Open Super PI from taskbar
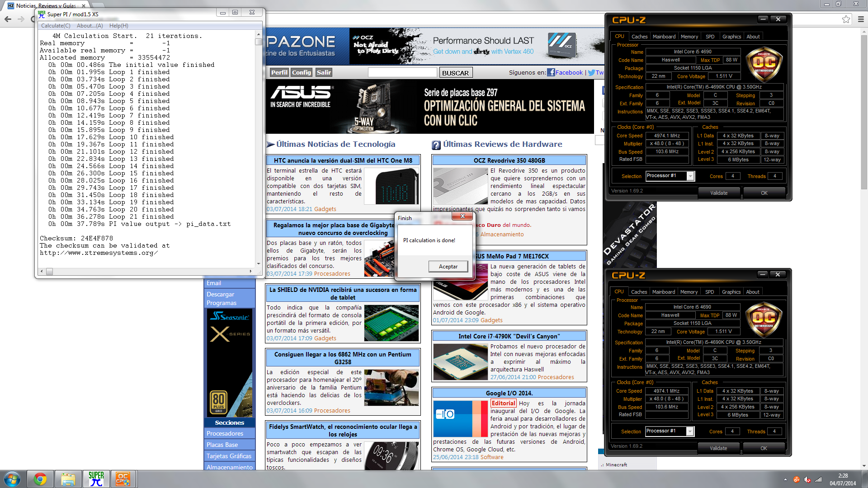Screen dimensions: 868x488 pos(96,479)
